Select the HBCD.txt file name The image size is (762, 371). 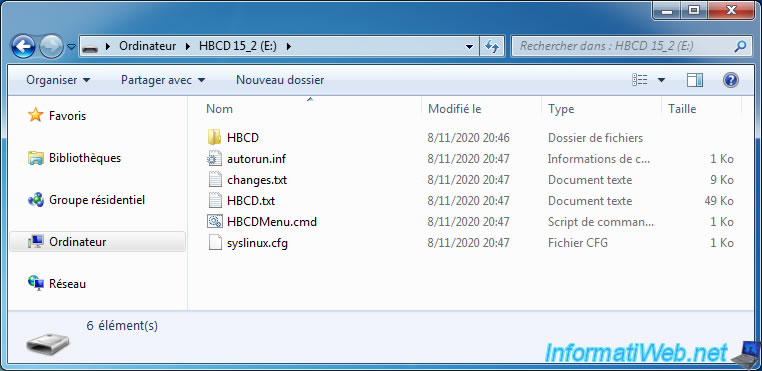point(251,201)
